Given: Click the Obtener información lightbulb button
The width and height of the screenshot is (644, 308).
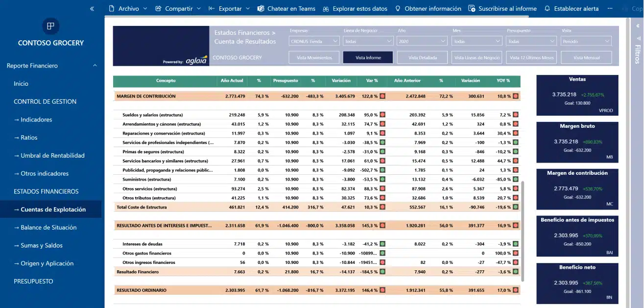Looking at the screenshot, I should [428, 9].
